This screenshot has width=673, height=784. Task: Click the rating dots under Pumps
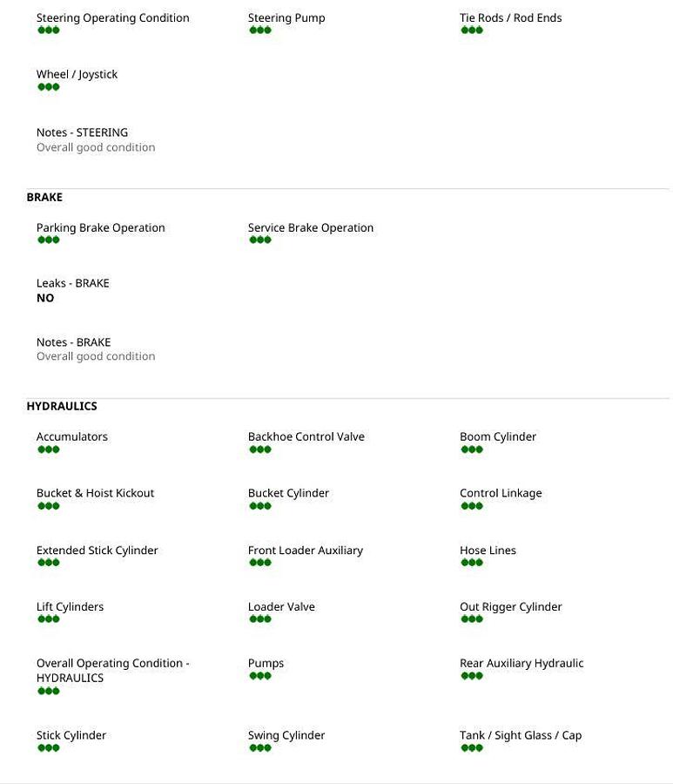(x=259, y=676)
